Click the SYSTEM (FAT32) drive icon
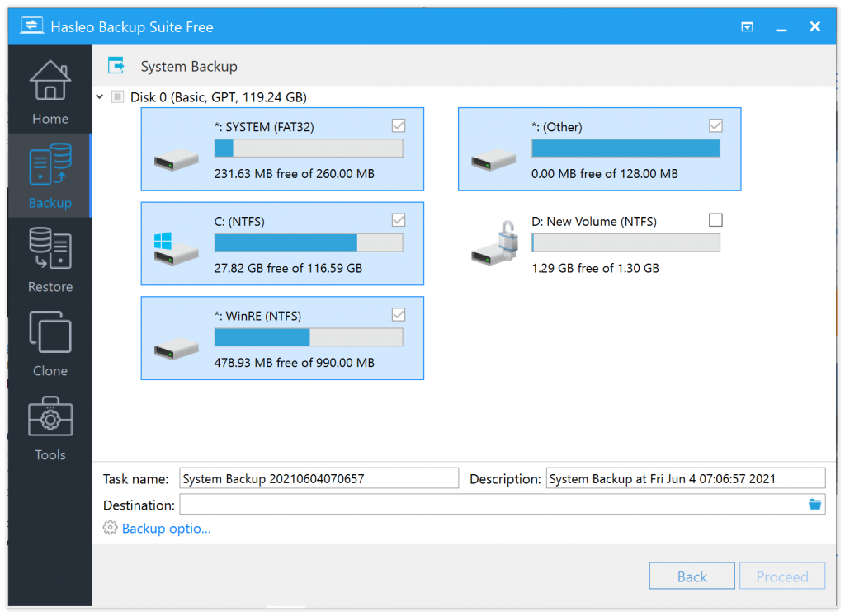The image size is (845, 616). click(x=177, y=161)
